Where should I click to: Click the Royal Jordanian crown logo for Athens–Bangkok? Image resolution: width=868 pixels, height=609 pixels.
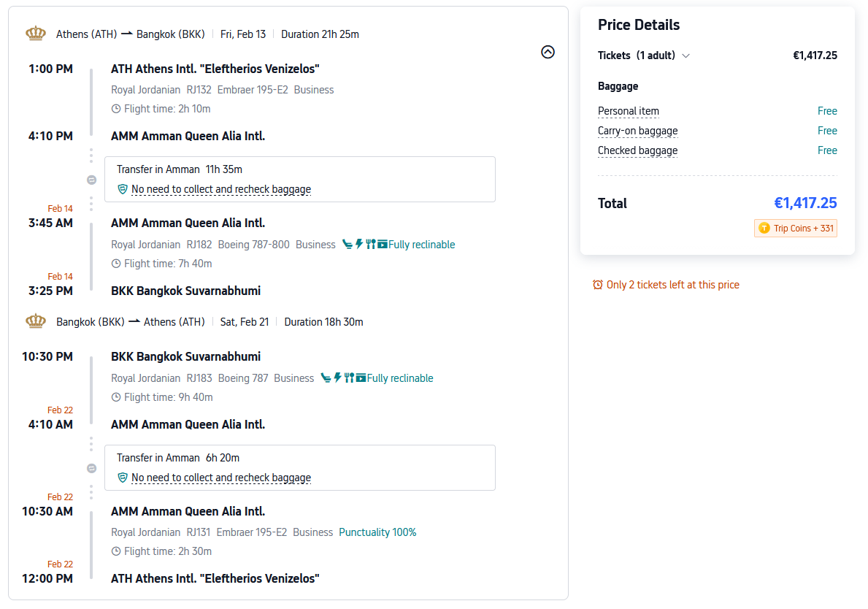point(36,34)
